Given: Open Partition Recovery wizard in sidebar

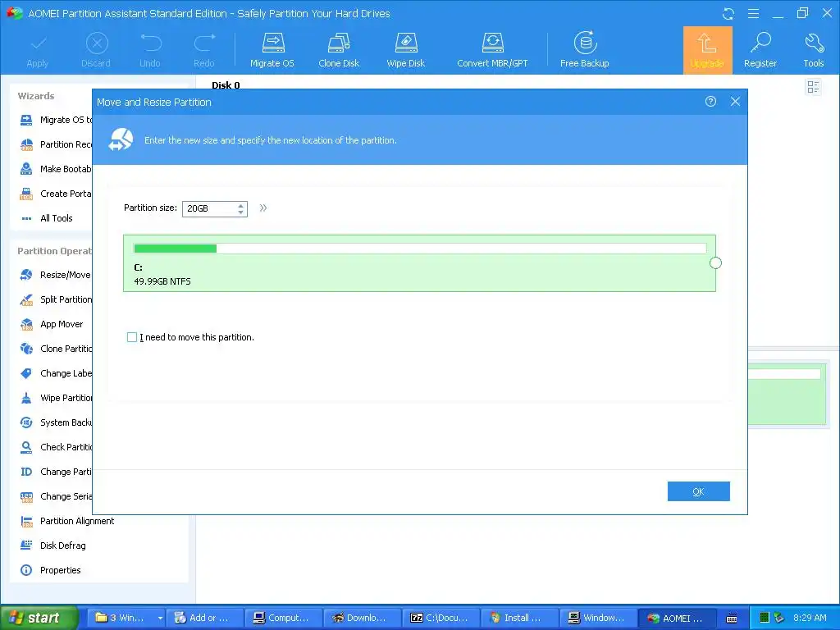Looking at the screenshot, I should [56, 144].
